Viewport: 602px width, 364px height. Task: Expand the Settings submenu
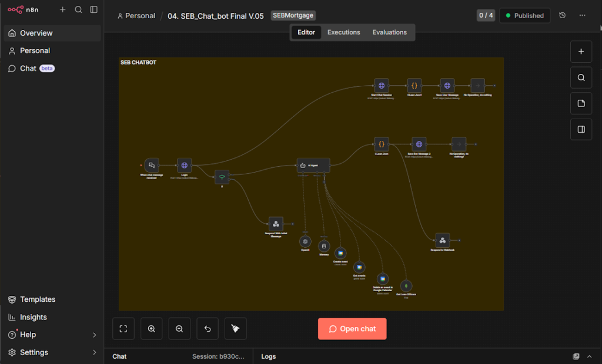[95, 352]
